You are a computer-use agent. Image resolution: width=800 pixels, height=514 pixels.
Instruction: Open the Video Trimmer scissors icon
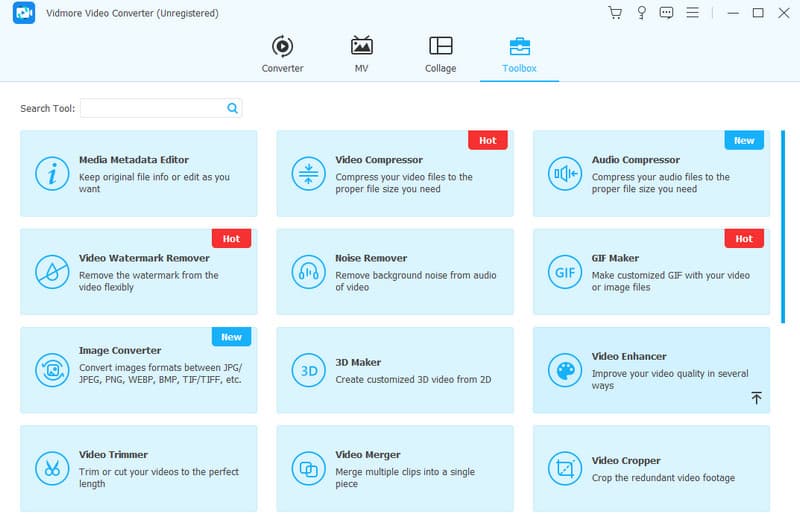pyautogui.click(x=51, y=467)
